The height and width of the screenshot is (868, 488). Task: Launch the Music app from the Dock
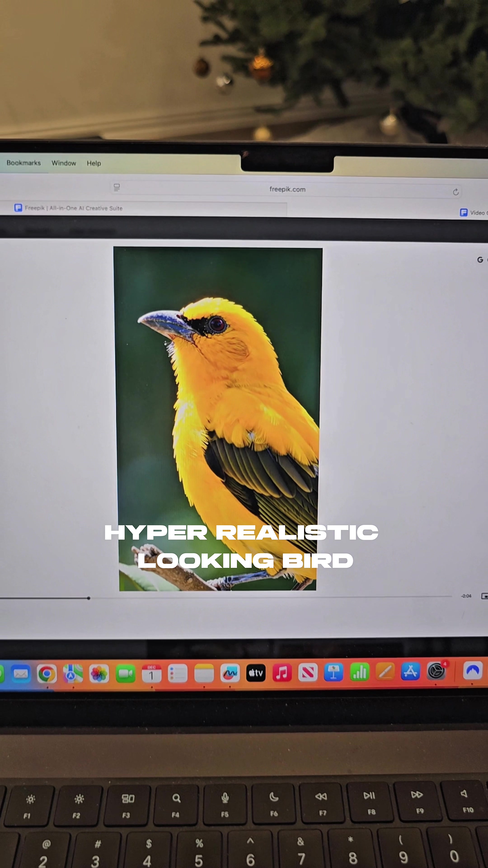[282, 673]
